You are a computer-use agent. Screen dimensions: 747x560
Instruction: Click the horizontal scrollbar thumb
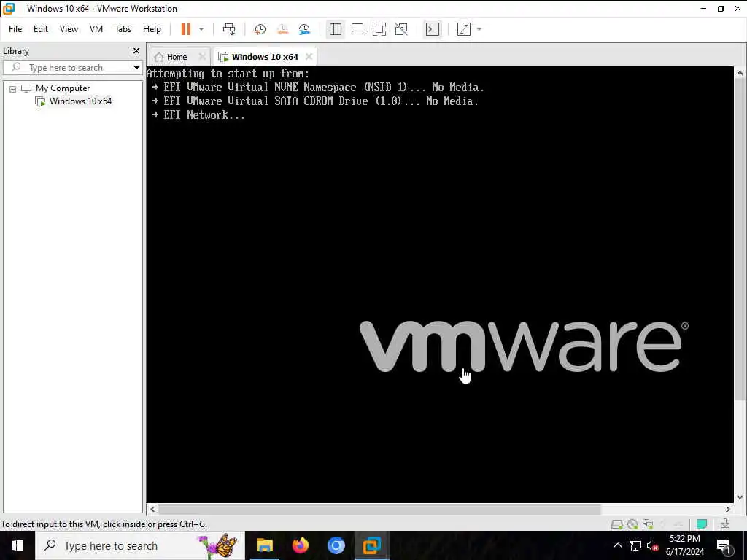pos(379,509)
